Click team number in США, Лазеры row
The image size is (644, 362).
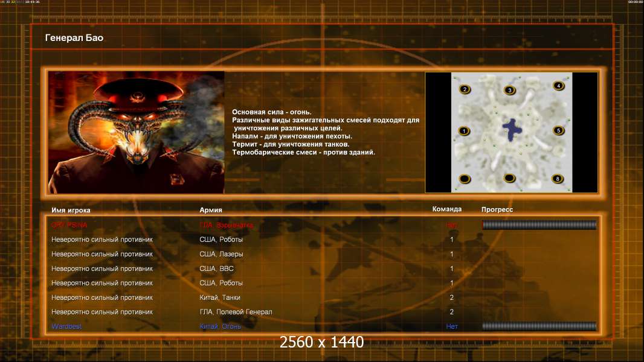452,254
